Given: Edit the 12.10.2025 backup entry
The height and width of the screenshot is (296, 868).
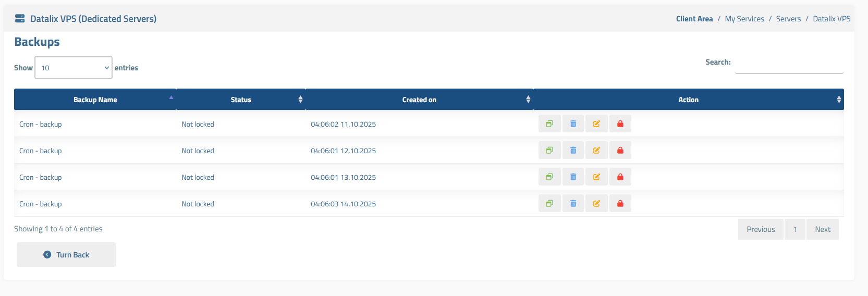Looking at the screenshot, I should pyautogui.click(x=596, y=151).
